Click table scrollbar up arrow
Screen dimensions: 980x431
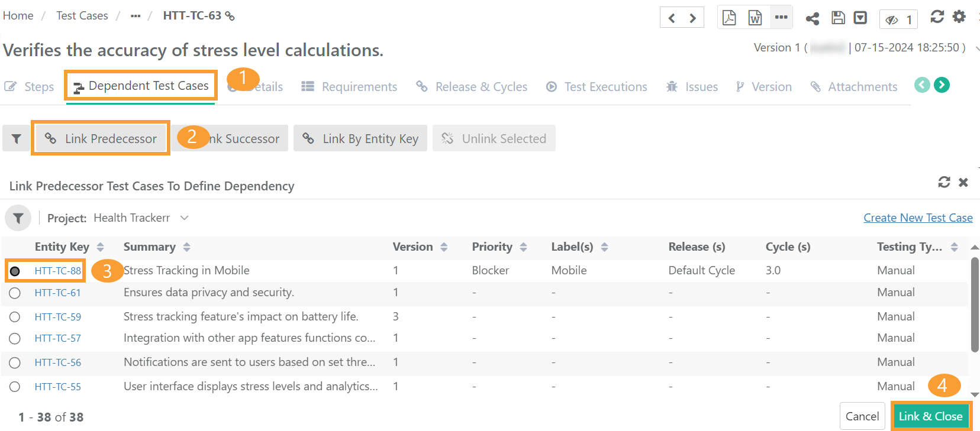(975, 247)
